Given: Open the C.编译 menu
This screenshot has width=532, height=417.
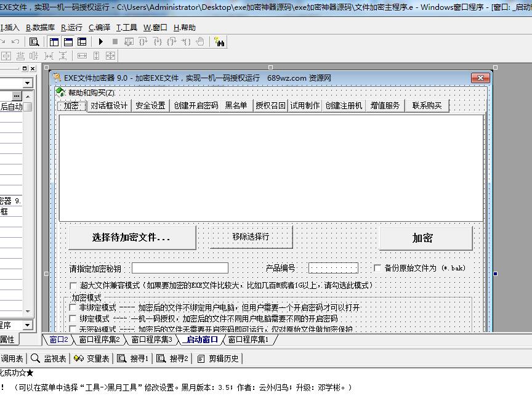Looking at the screenshot, I should tap(100, 28).
